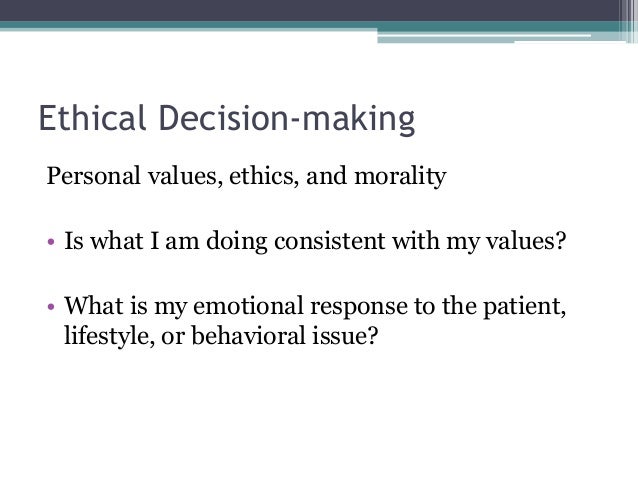Click the word "patient," in second bullet
Viewport: 638px width, 479px height.
(x=524, y=307)
